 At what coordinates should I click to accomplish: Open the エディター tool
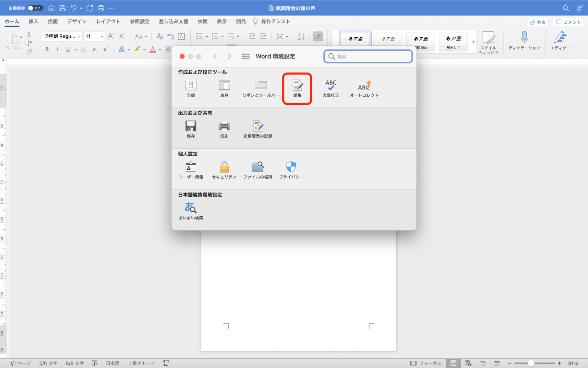click(x=560, y=41)
